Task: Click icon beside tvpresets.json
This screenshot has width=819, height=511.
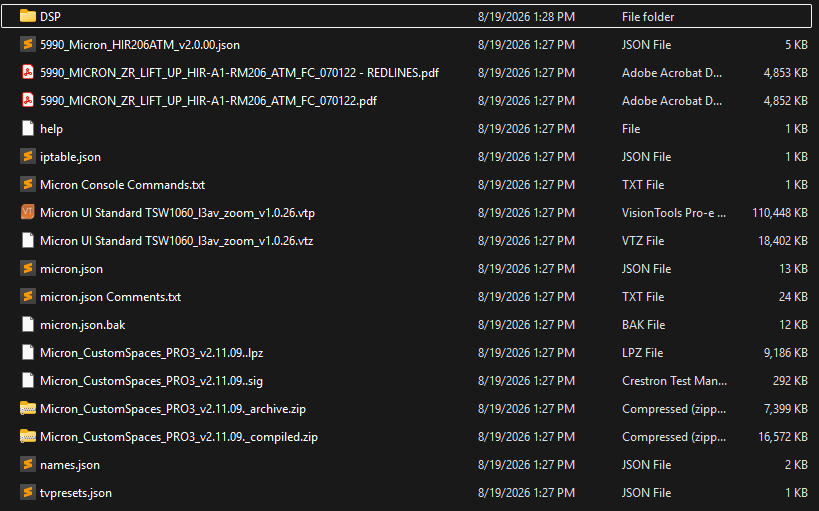Action: coord(28,492)
